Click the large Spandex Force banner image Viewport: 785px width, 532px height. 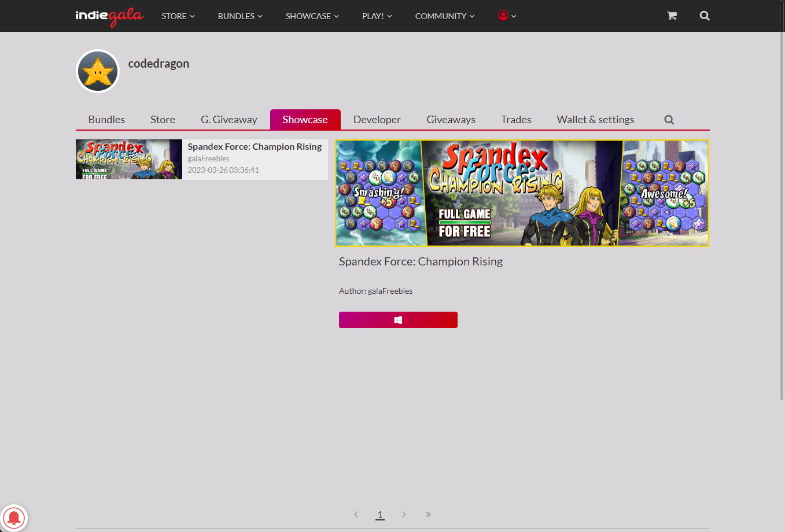point(522,193)
